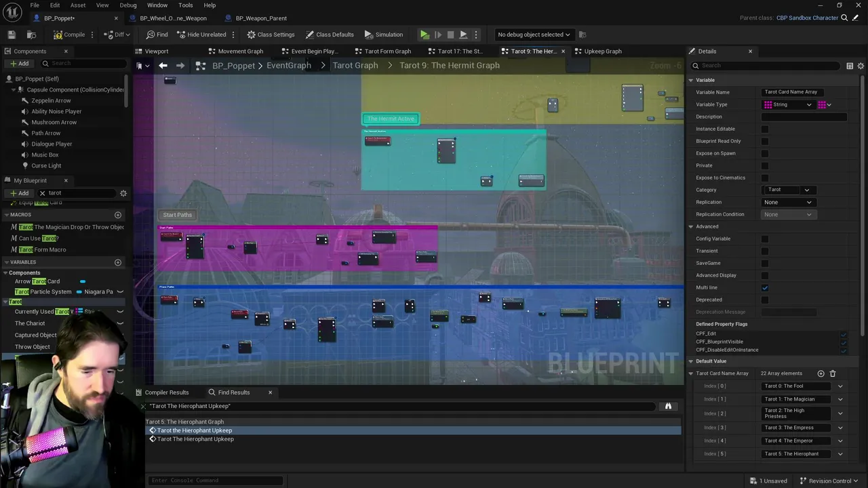Viewport: 868px width, 488px height.
Task: Click the EventGraph breadcrumb
Action: [289, 66]
